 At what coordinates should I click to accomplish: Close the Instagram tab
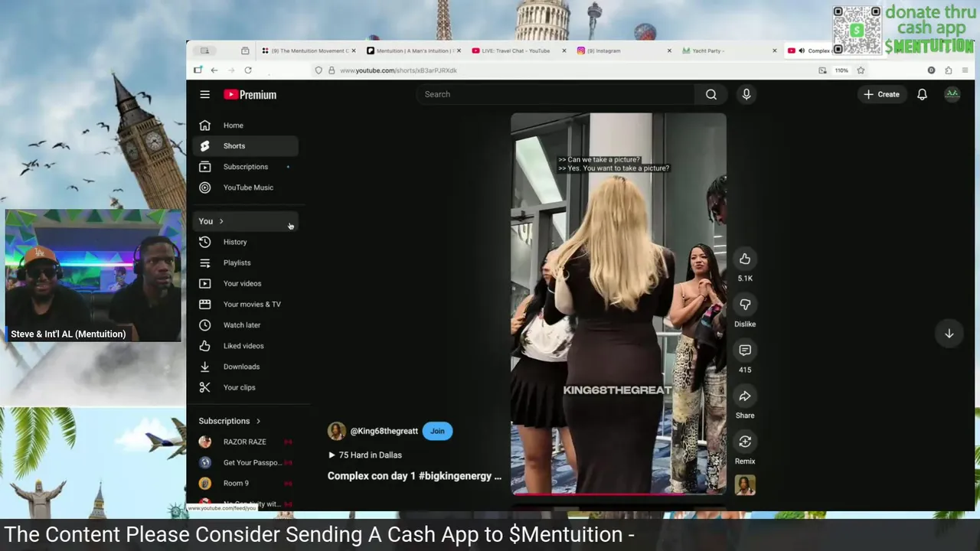pos(669,51)
